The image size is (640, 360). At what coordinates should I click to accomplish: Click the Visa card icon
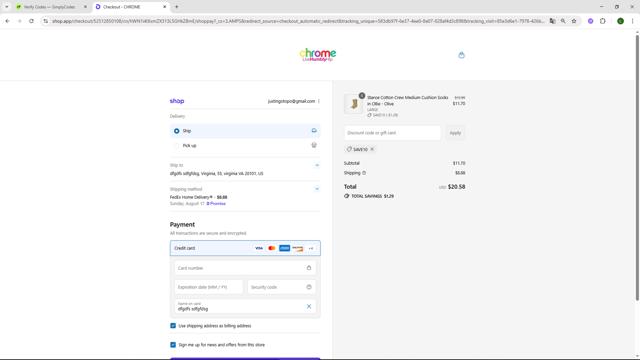259,248
